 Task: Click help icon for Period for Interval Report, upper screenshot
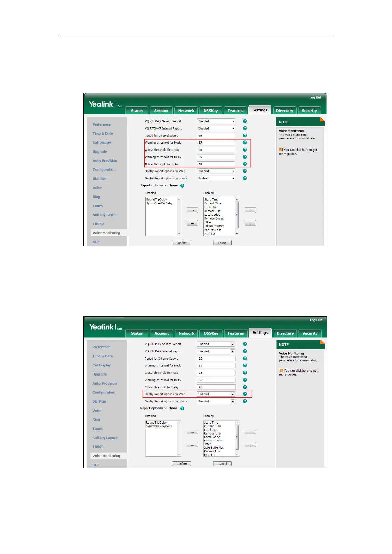245,135
